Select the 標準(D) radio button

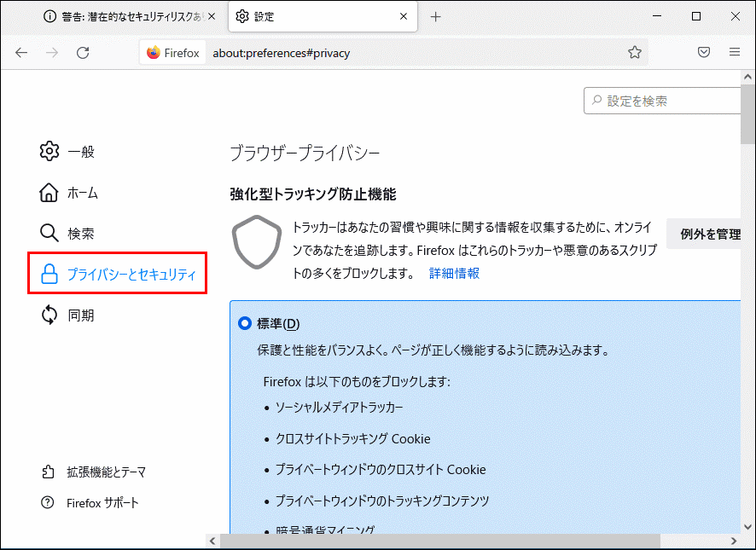245,323
